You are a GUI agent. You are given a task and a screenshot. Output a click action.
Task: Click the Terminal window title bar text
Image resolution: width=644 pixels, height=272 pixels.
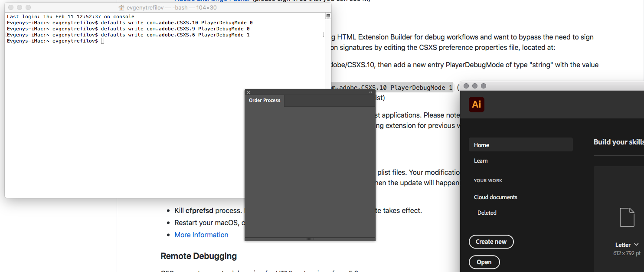point(172,8)
